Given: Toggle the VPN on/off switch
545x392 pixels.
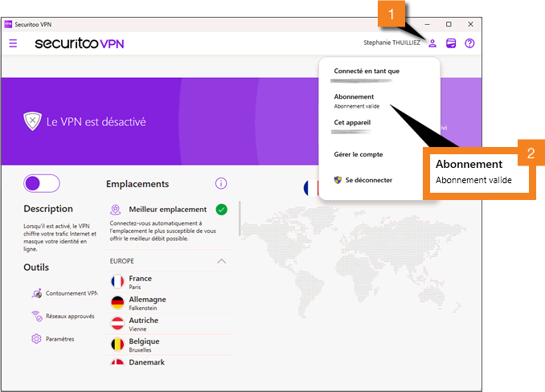Looking at the screenshot, I should tap(42, 183).
